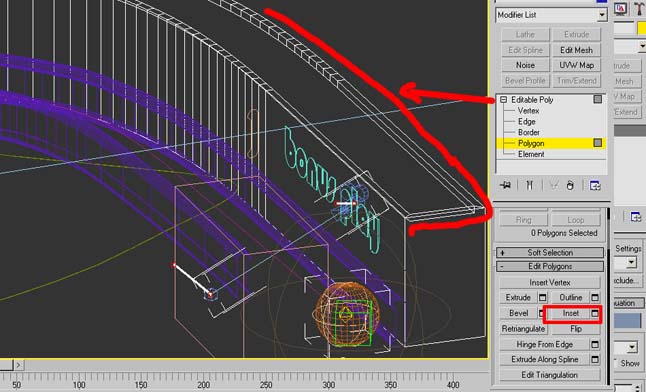
Task: Apply the Edit Mesh modifier
Action: coord(576,50)
